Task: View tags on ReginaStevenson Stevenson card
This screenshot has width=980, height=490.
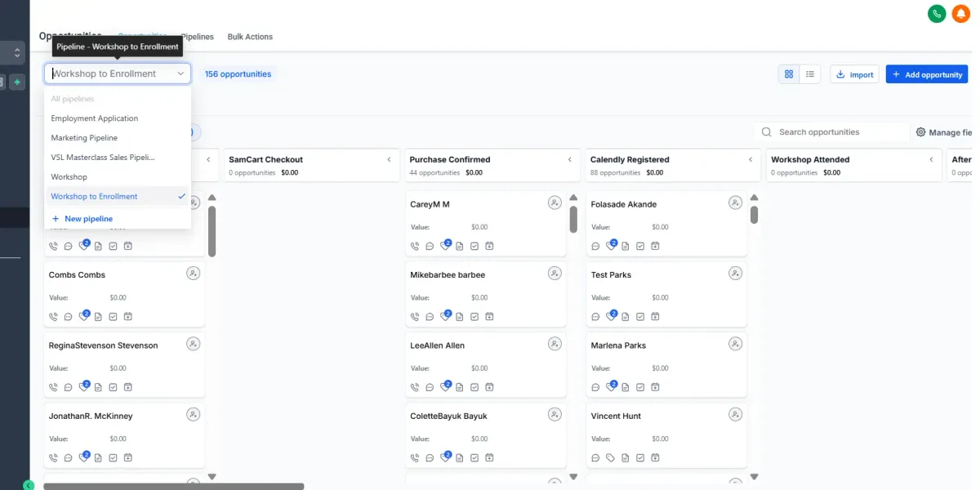Action: [x=83, y=386]
